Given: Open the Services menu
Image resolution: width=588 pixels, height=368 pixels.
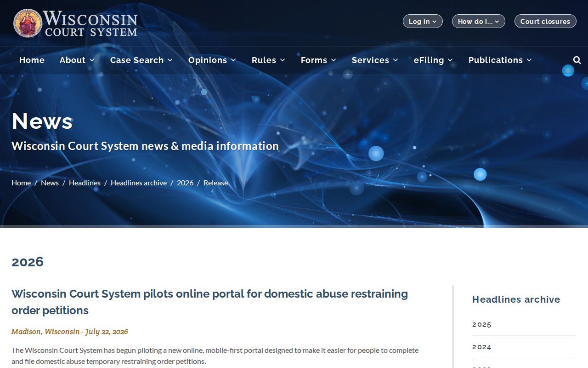Looking at the screenshot, I should [x=375, y=60].
